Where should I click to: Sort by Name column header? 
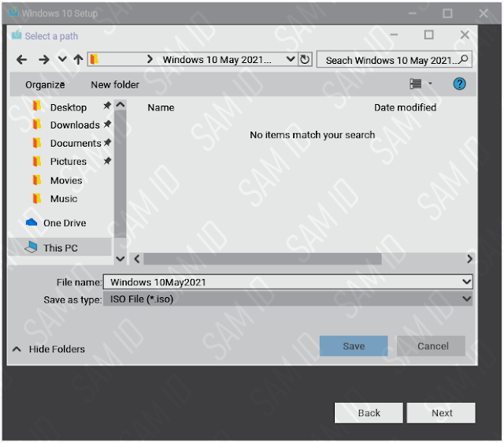coord(161,107)
